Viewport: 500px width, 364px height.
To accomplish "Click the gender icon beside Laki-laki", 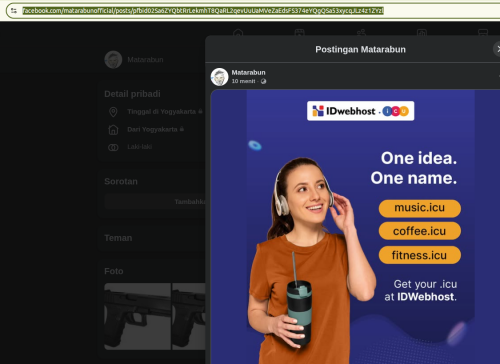I will point(113,147).
